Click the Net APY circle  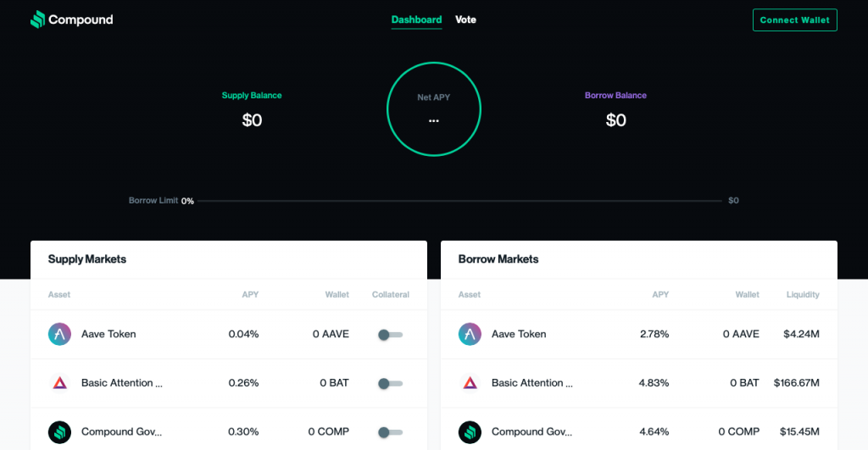pos(434,109)
